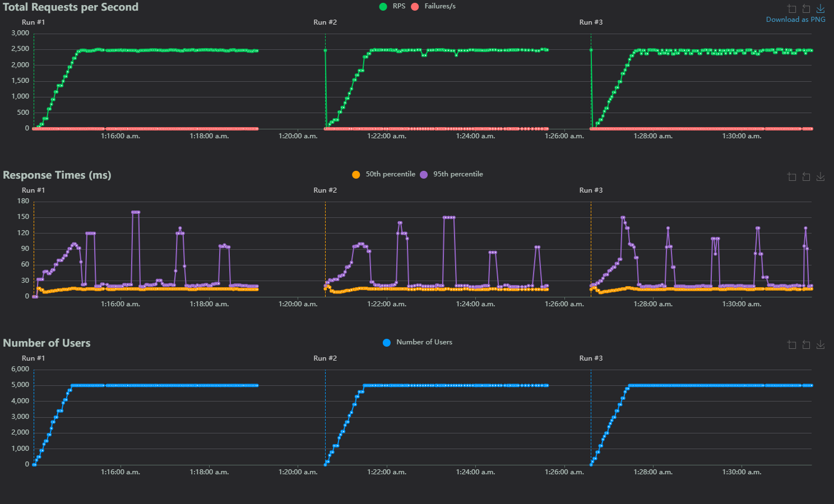
Task: Save Number of Users chart as image
Action: pos(821,344)
